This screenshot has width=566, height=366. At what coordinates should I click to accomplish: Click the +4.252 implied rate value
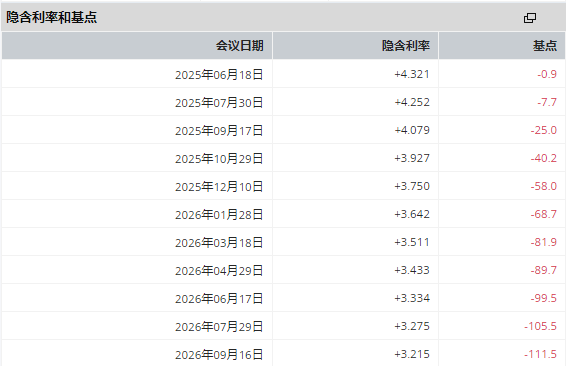pos(412,102)
